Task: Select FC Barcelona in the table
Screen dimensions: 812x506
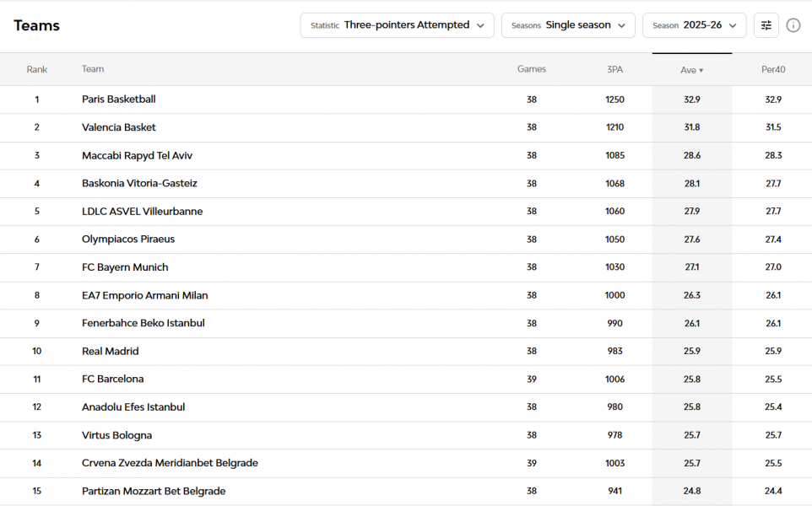Action: [113, 379]
